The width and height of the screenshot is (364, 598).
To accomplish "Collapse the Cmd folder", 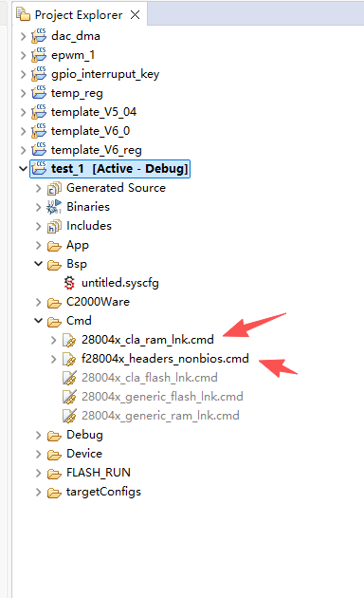I will coord(38,321).
